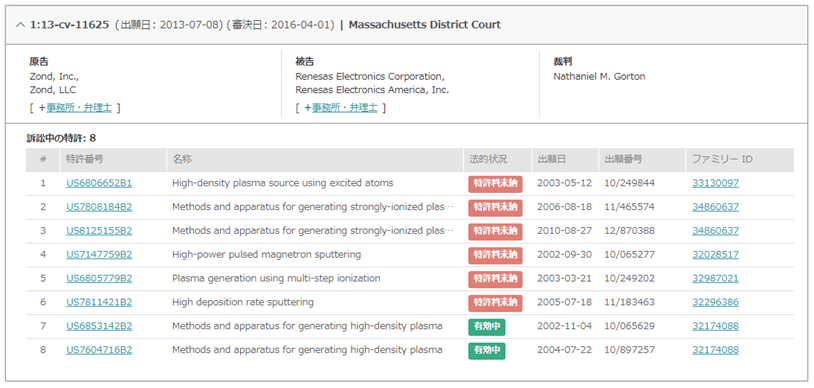Image resolution: width=814 pixels, height=388 pixels.
Task: Open family ID 32028517
Action: (715, 255)
